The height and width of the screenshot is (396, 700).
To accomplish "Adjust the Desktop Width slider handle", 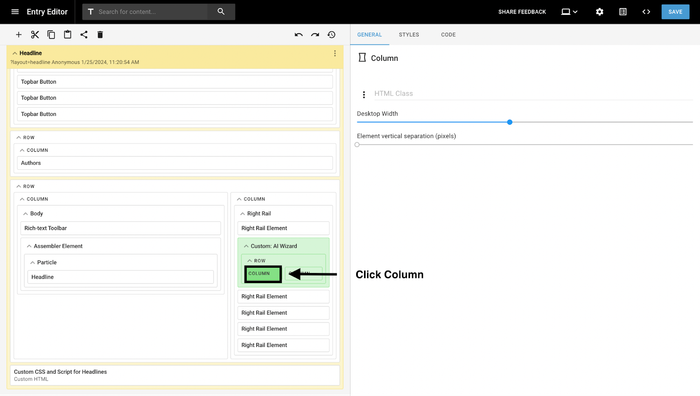I will pos(509,122).
